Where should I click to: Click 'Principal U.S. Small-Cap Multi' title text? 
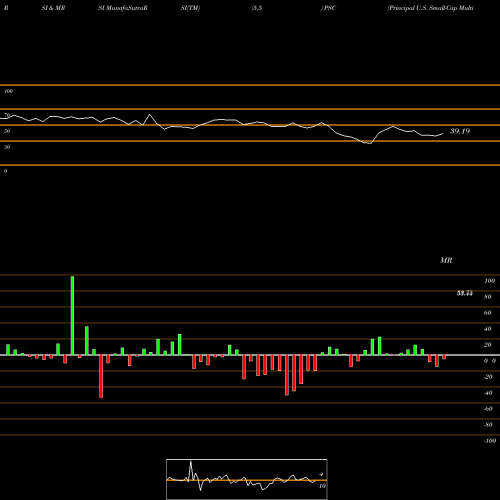430,8
